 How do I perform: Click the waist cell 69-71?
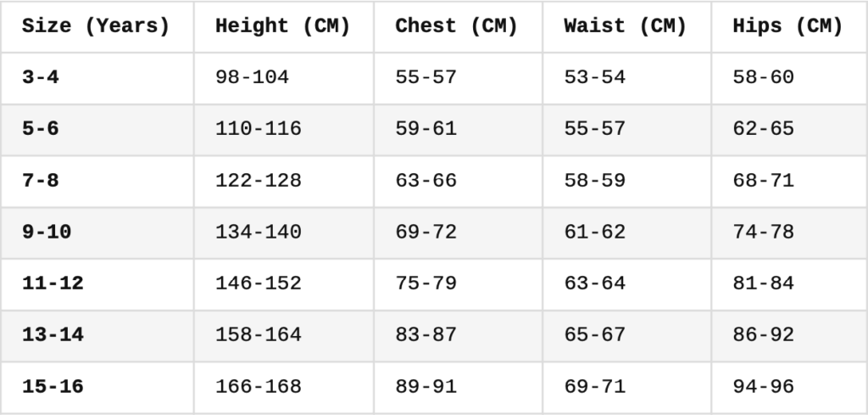click(x=595, y=387)
